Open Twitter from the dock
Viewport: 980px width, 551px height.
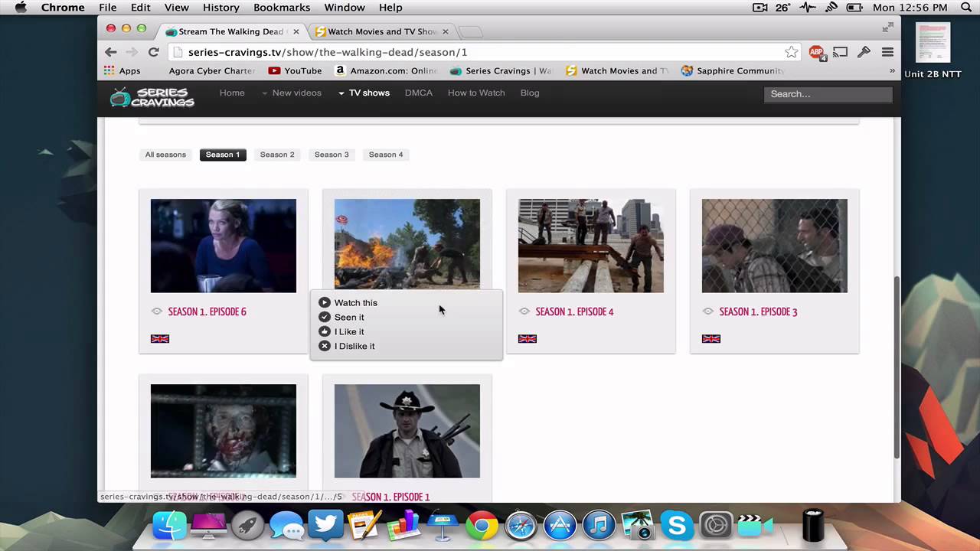(x=325, y=525)
